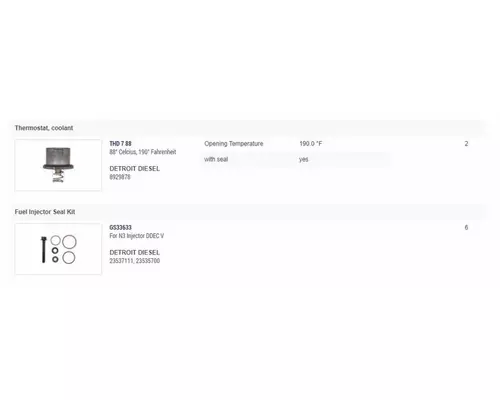
Task: Click the bolt in the seal kit image
Action: click(43, 249)
